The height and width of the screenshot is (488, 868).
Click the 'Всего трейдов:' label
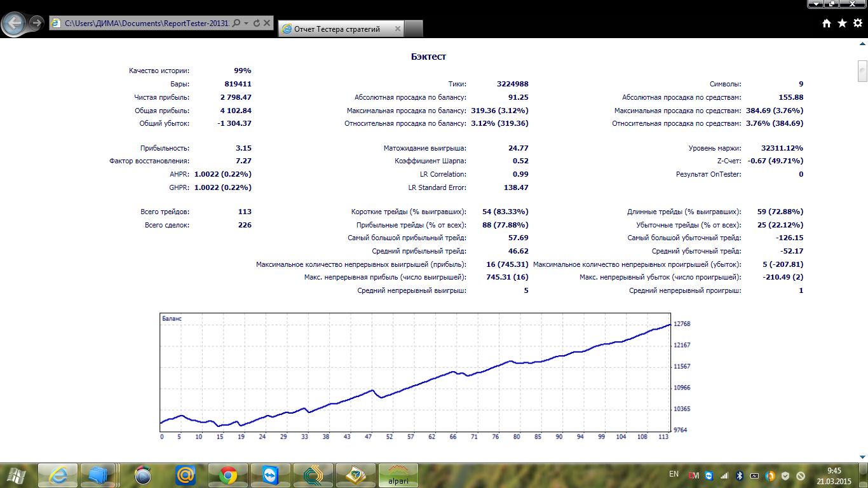[165, 212]
